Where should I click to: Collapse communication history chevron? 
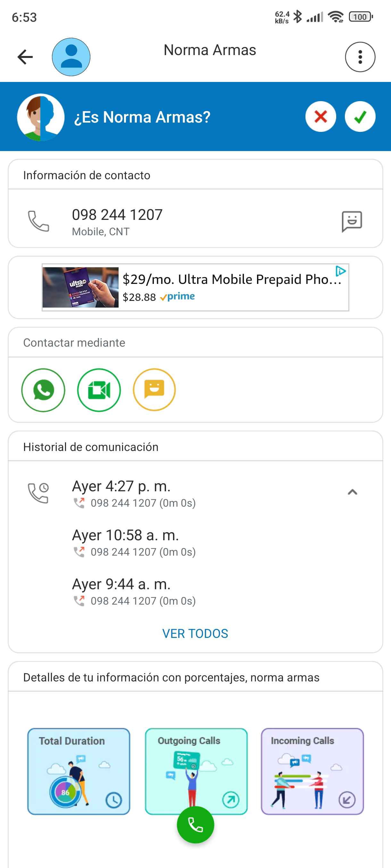[x=352, y=492]
